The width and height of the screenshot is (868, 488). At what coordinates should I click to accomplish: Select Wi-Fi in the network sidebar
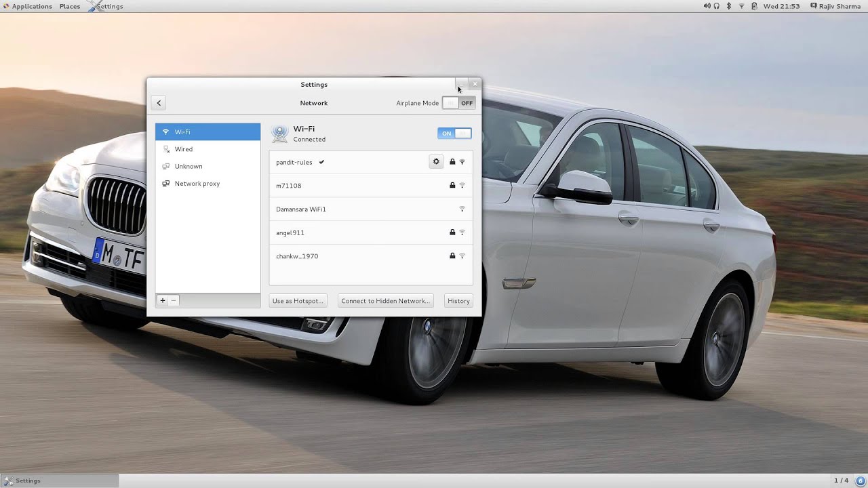[x=208, y=132]
